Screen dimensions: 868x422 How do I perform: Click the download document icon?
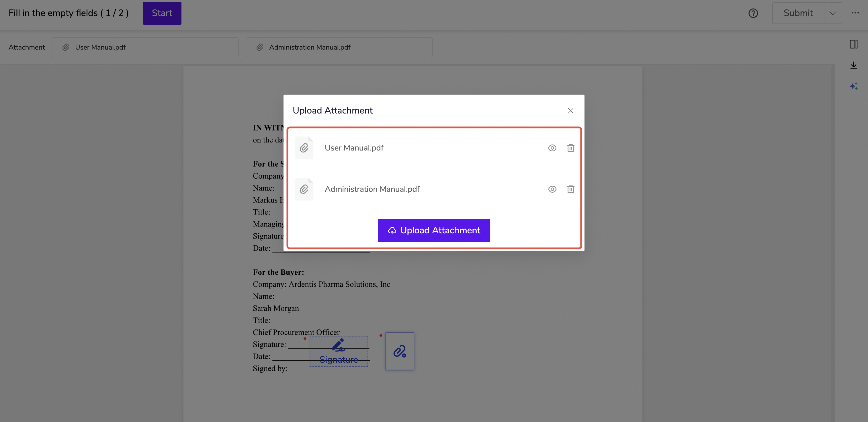point(853,65)
